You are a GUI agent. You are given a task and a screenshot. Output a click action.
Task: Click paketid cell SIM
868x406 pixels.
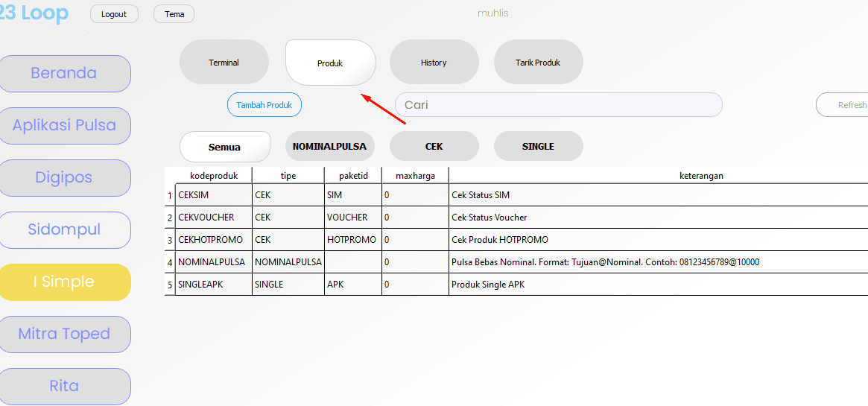tap(353, 195)
